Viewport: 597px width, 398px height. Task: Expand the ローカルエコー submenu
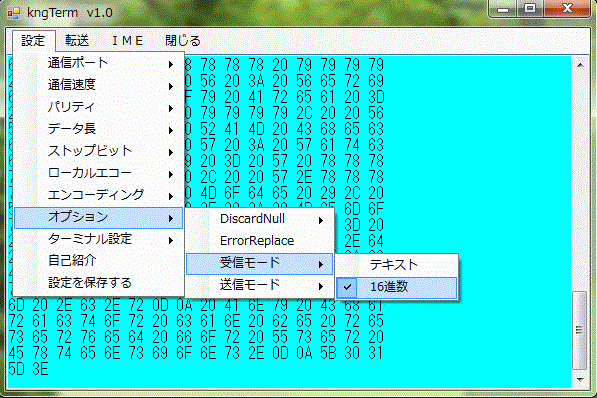[98, 173]
